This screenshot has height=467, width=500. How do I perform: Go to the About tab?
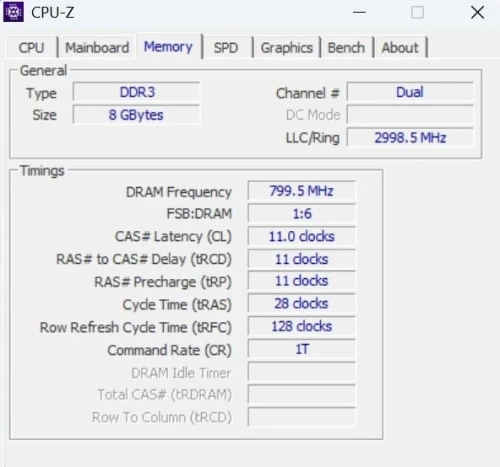point(400,47)
